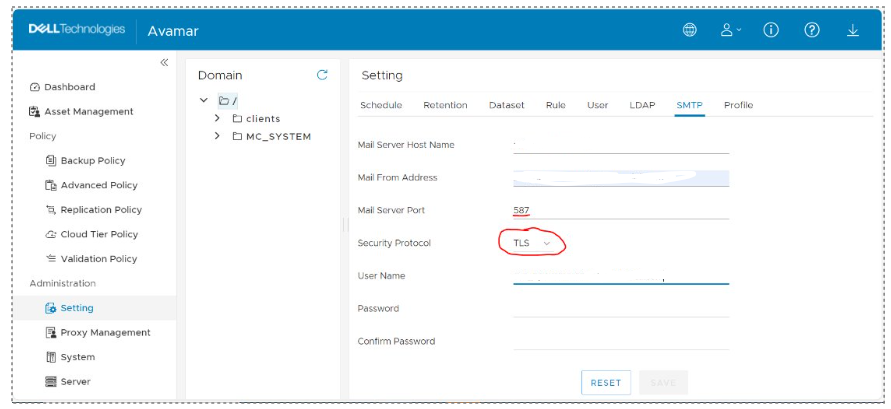Collapse the sidebar with double chevron
The height and width of the screenshot is (409, 891).
pyautogui.click(x=164, y=62)
